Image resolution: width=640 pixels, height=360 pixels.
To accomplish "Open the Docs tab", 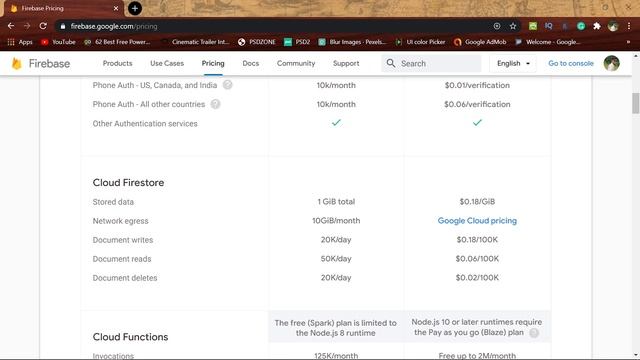I will [251, 63].
